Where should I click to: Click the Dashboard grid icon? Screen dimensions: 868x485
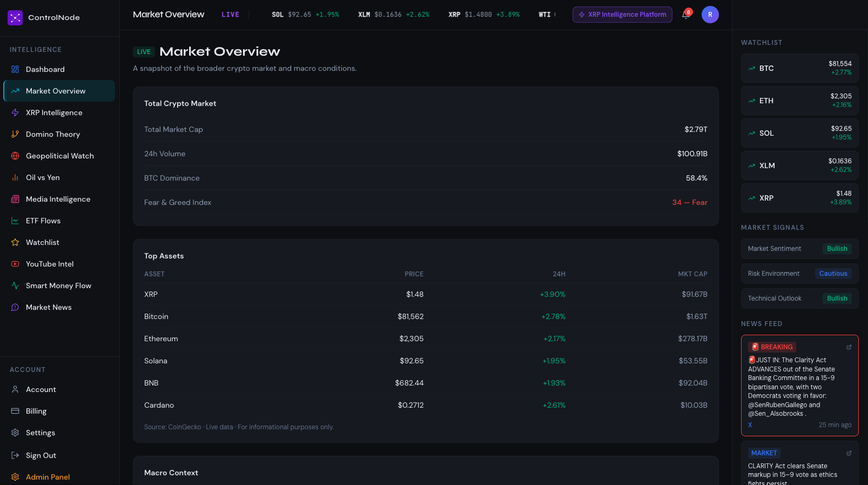coord(15,69)
